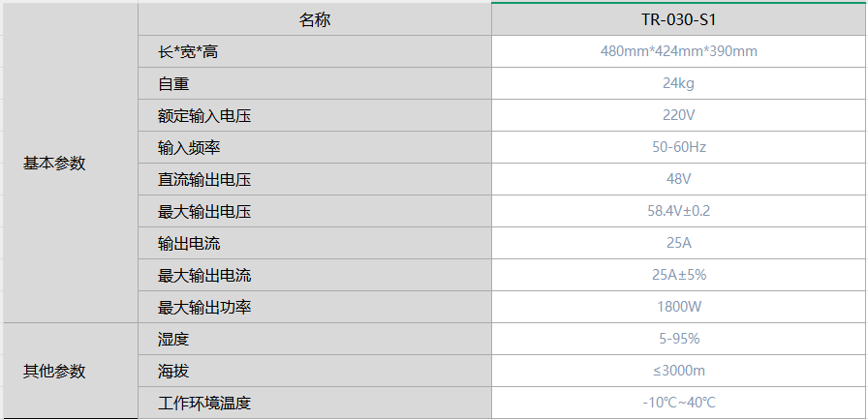Click the 24kg weight value
This screenshot has height=420, width=868.
coord(678,83)
